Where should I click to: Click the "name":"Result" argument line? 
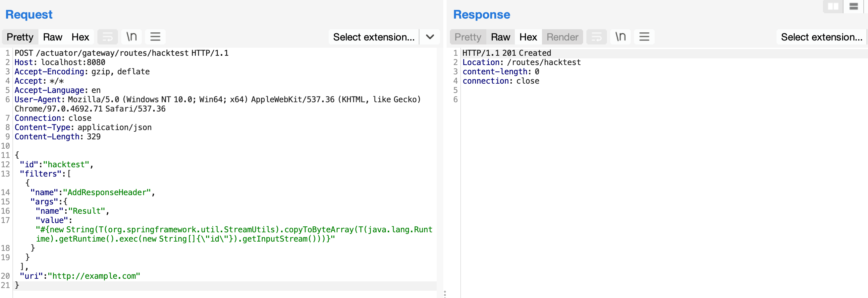click(x=73, y=211)
